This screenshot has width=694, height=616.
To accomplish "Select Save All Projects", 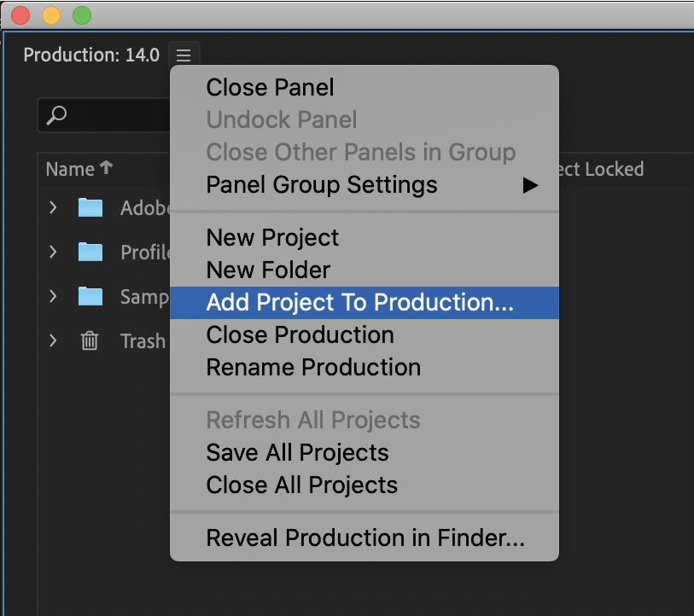I will (x=296, y=452).
